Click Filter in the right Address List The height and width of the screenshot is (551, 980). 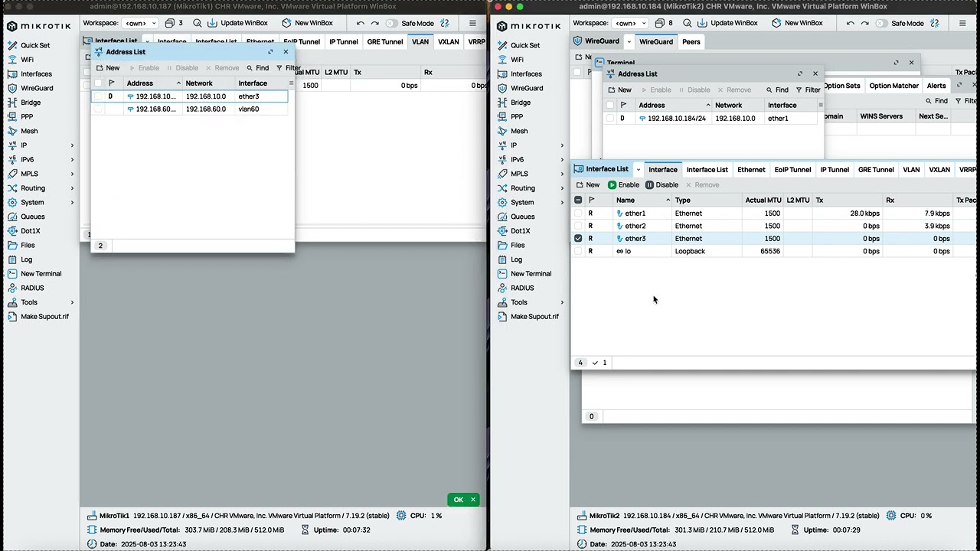point(808,90)
